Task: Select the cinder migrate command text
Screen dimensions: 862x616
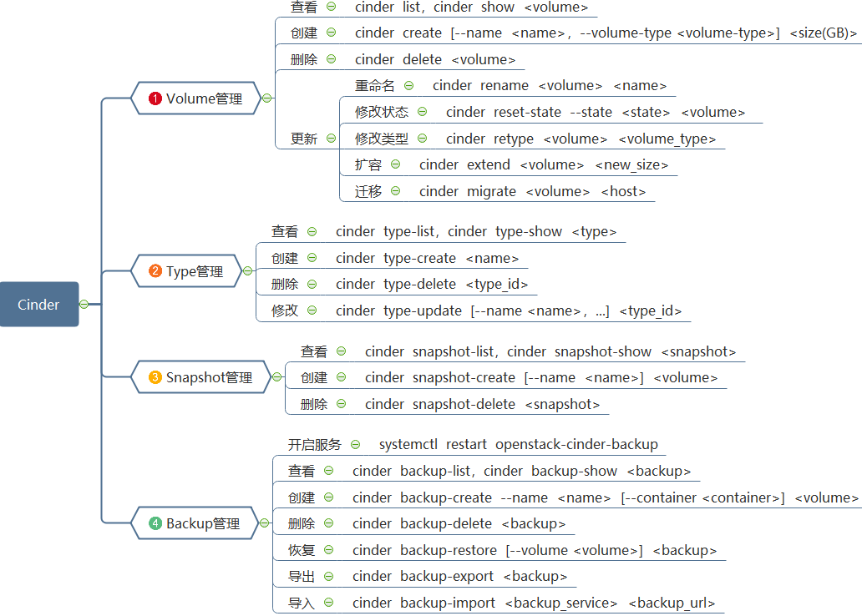Action: pos(532,191)
